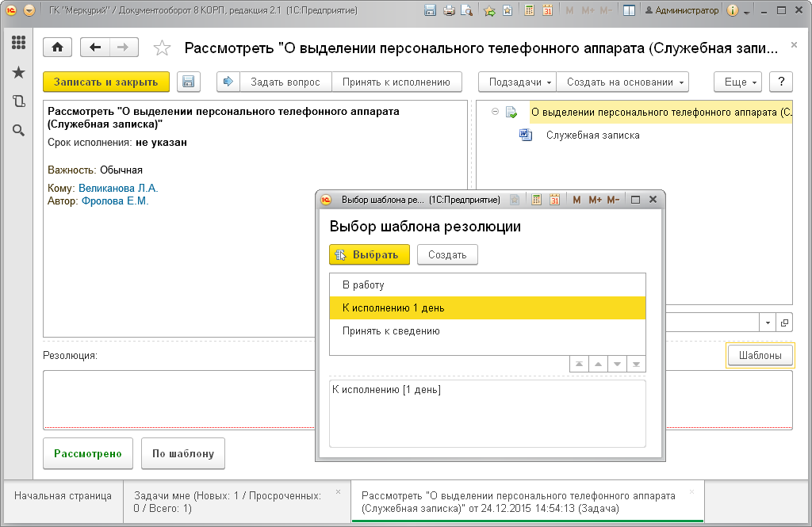Click the Записать и закрыть button
The width and height of the screenshot is (812, 527).
pos(105,82)
